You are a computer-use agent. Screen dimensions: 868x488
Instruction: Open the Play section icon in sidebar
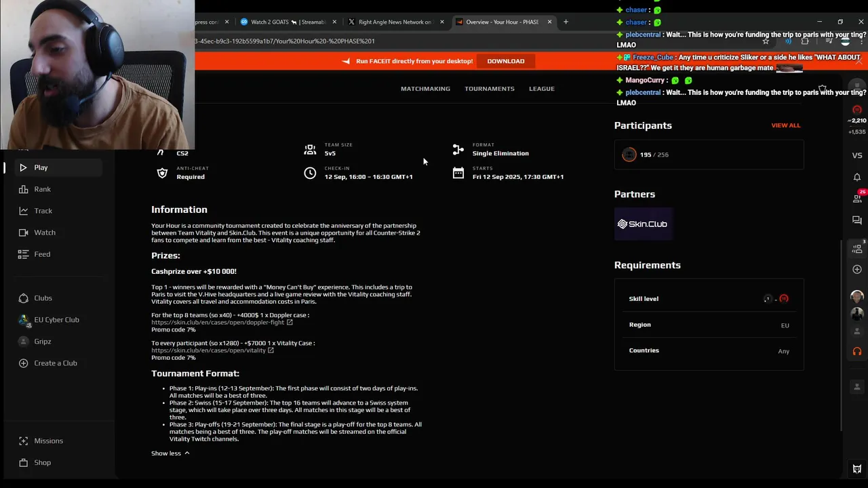coord(23,167)
